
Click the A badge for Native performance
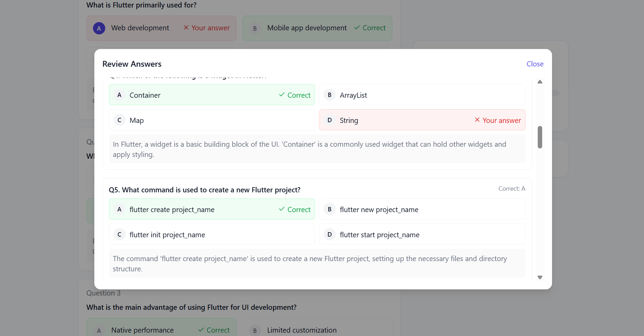tap(99, 331)
